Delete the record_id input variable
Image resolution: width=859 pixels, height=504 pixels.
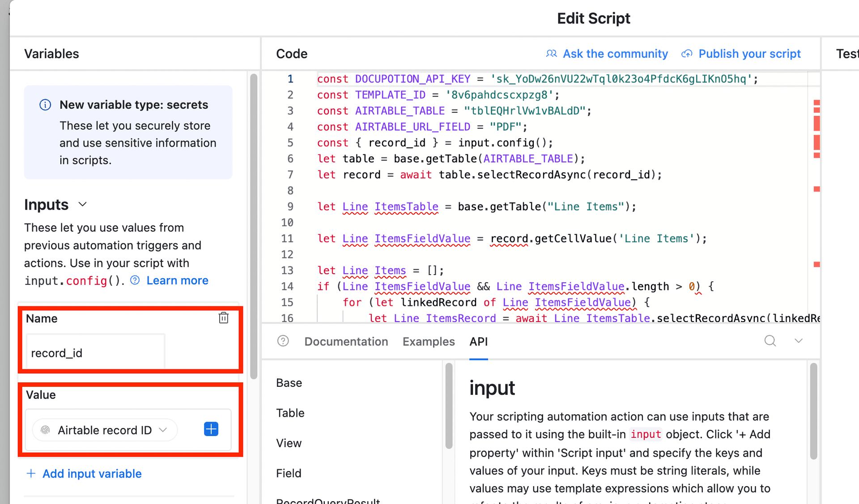click(223, 318)
